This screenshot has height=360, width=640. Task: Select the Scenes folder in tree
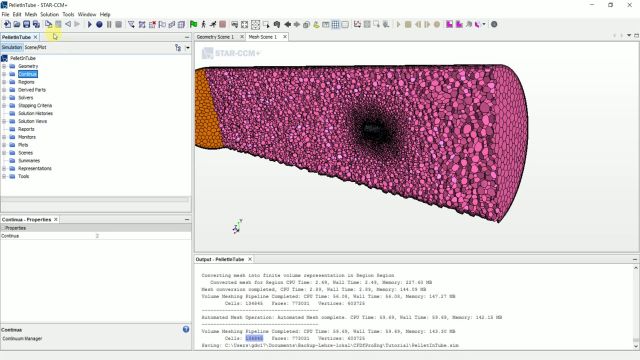pyautogui.click(x=25, y=153)
